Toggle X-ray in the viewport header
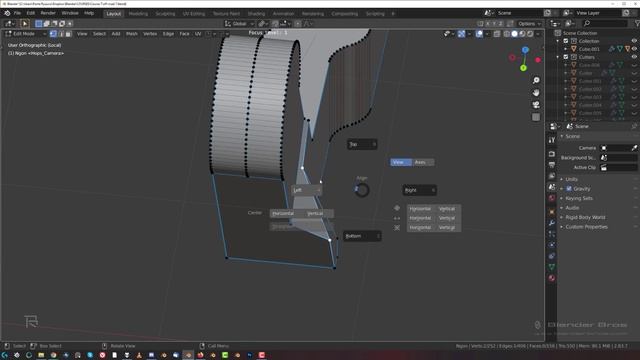This screenshot has width=640, height=360. (x=497, y=34)
